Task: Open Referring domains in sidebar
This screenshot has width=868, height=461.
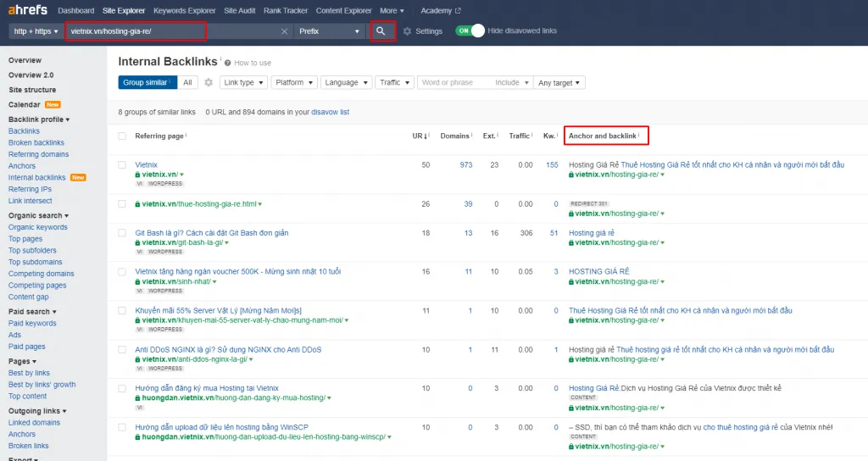Action: click(39, 154)
